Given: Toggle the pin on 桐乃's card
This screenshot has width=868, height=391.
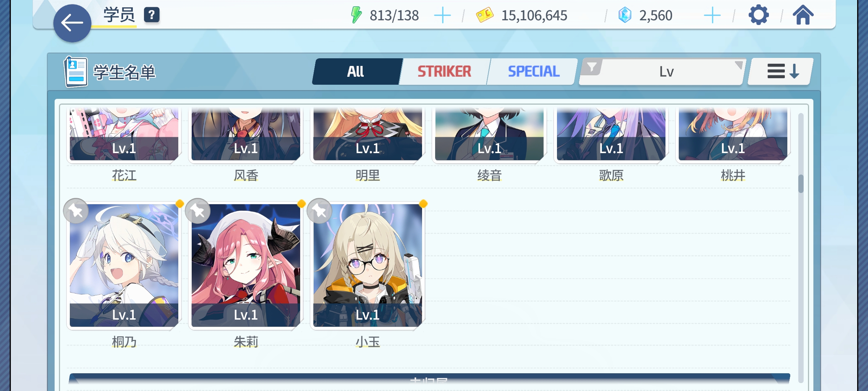Looking at the screenshot, I should (x=76, y=211).
